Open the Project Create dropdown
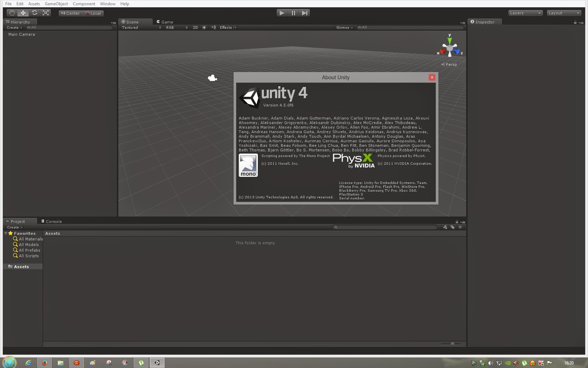Screen dimensions: 588x368 (x=15, y=227)
